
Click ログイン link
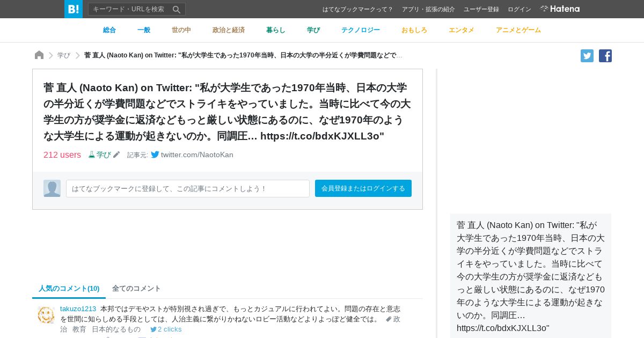519,9
